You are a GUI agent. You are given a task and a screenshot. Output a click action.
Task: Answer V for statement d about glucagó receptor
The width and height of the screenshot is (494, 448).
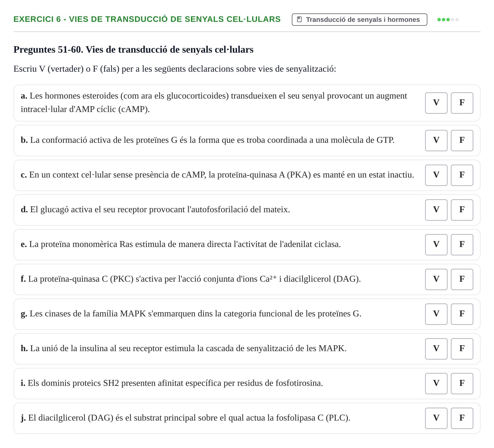click(436, 210)
